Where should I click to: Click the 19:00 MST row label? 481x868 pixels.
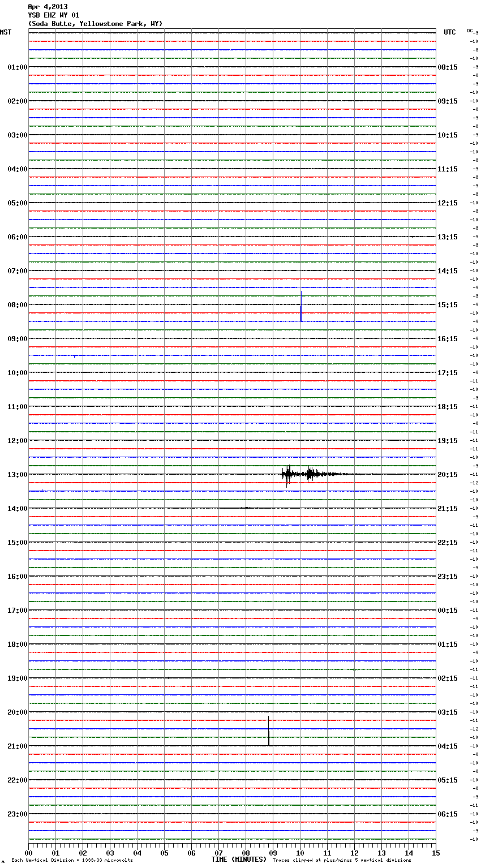tap(17, 678)
